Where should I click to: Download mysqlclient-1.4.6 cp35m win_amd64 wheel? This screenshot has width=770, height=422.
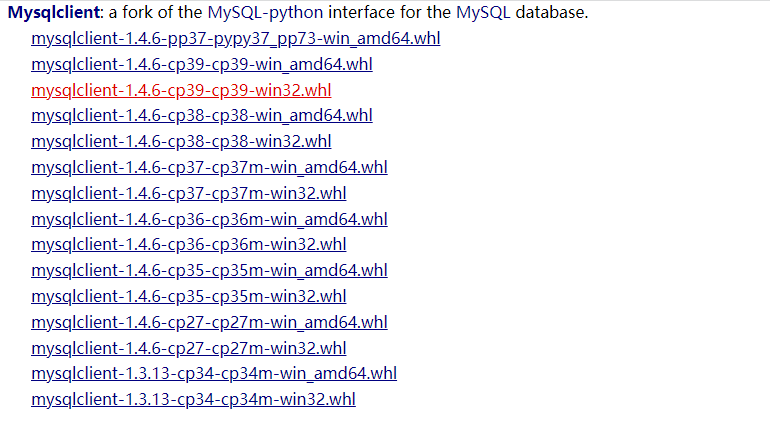coord(209,270)
